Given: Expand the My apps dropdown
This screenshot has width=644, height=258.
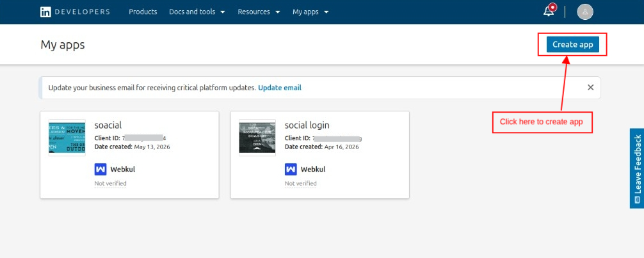Looking at the screenshot, I should coord(310,12).
